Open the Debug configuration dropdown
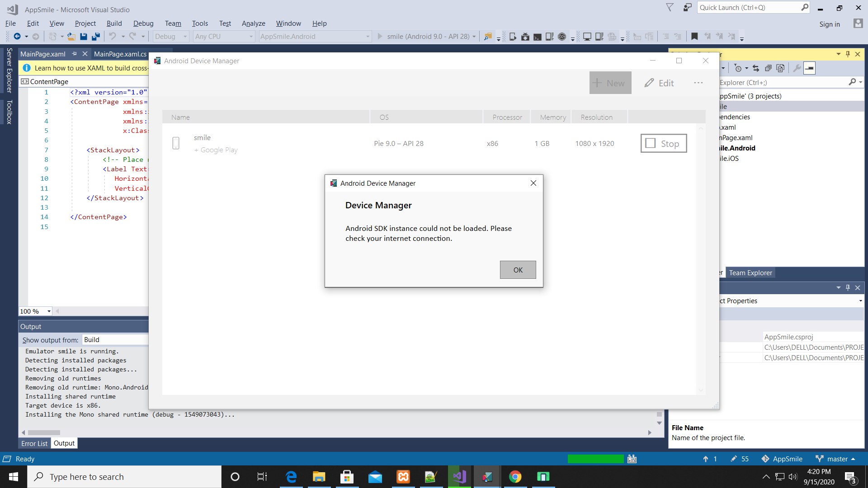Viewport: 868px width, 488px height. (x=171, y=37)
